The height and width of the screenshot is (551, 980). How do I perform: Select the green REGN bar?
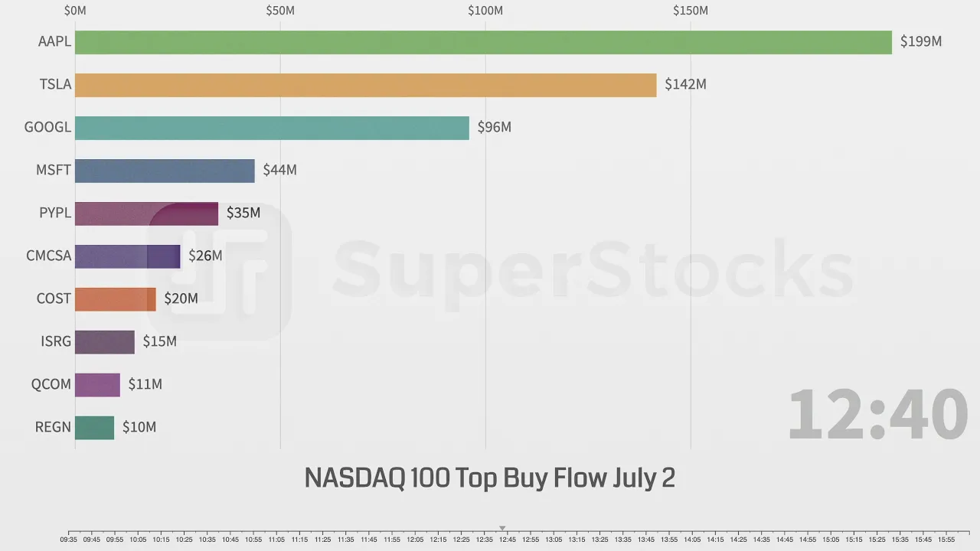click(x=94, y=428)
